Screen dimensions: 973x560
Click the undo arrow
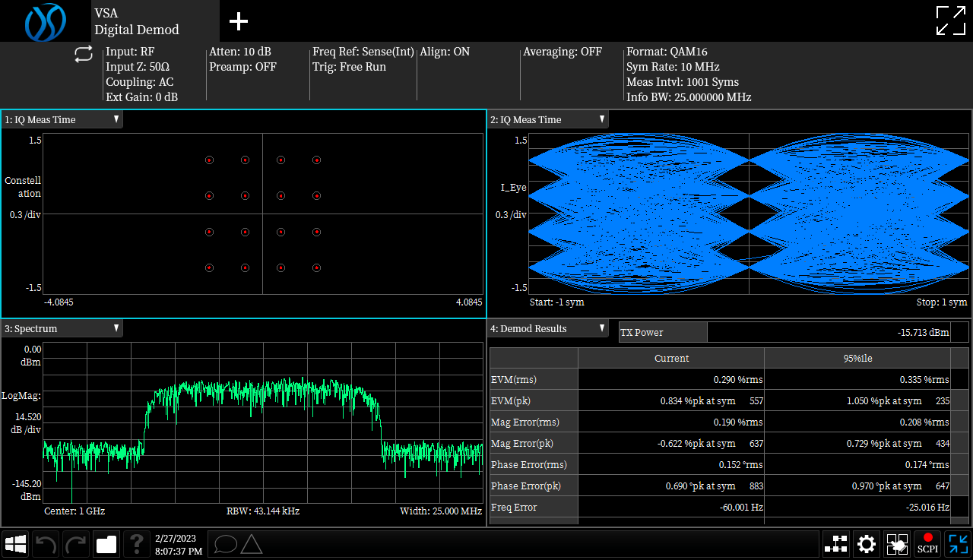coord(46,544)
